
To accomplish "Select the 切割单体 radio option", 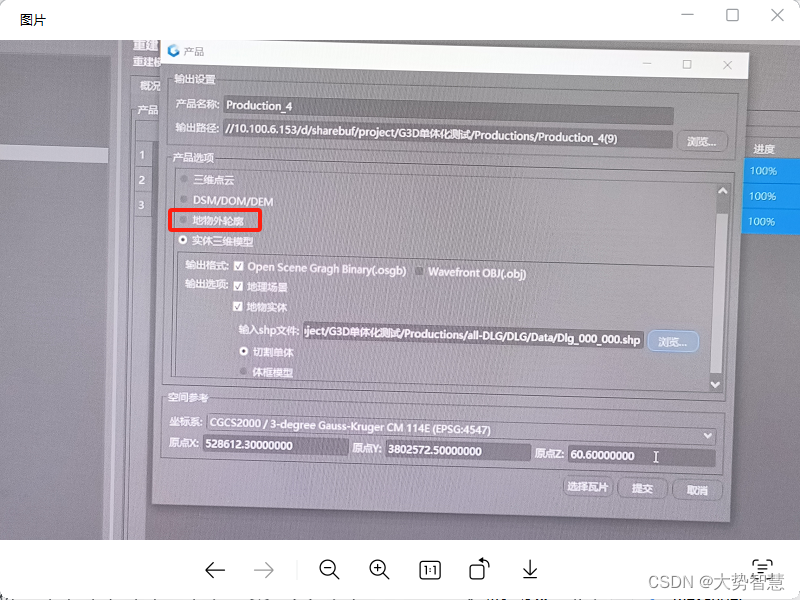I will click(x=244, y=351).
